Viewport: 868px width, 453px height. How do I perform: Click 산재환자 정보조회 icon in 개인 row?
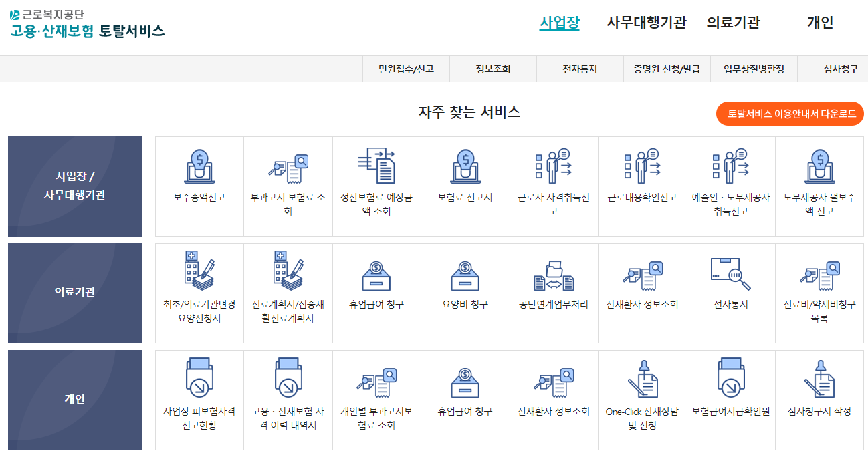click(554, 382)
